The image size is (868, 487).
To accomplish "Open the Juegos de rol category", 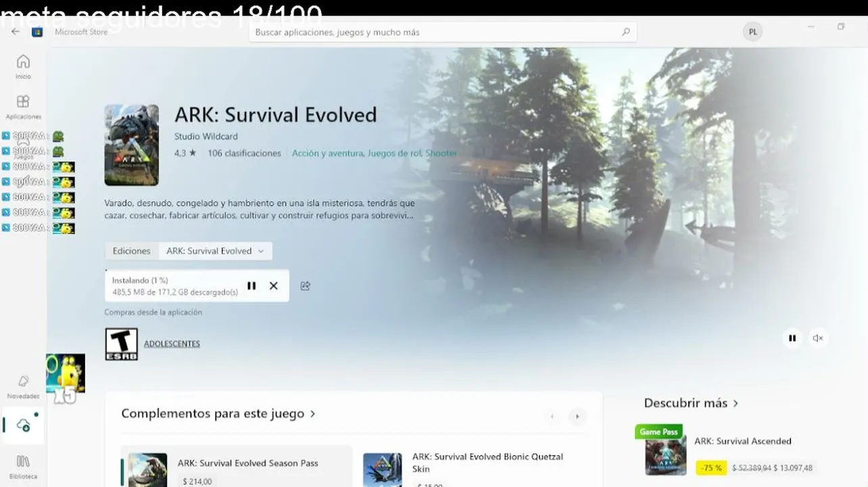I will 394,154.
